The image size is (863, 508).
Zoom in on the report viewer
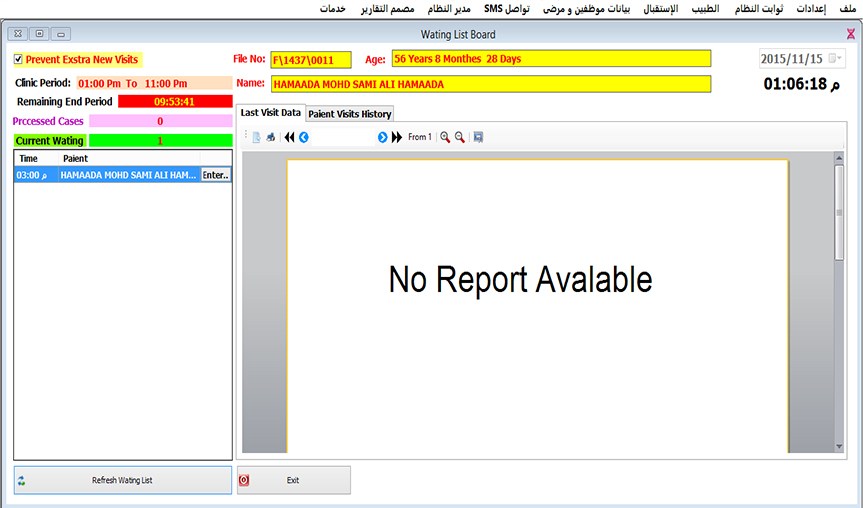(445, 137)
